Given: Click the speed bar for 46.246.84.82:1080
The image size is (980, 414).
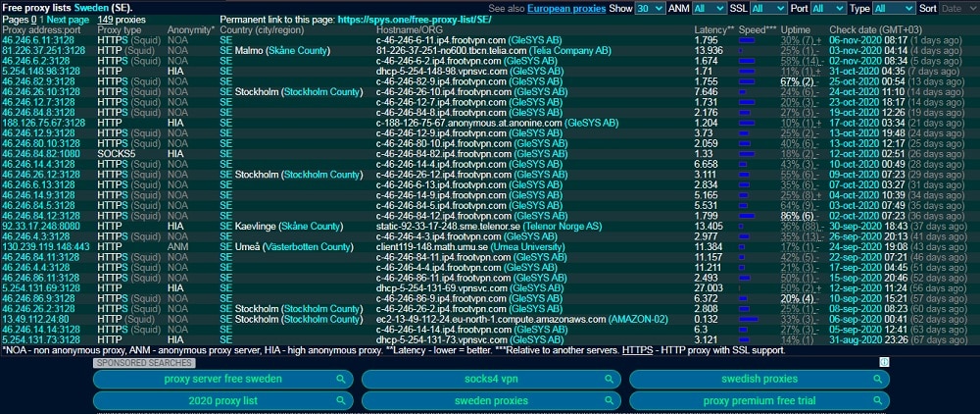Looking at the screenshot, I should pyautogui.click(x=747, y=154).
